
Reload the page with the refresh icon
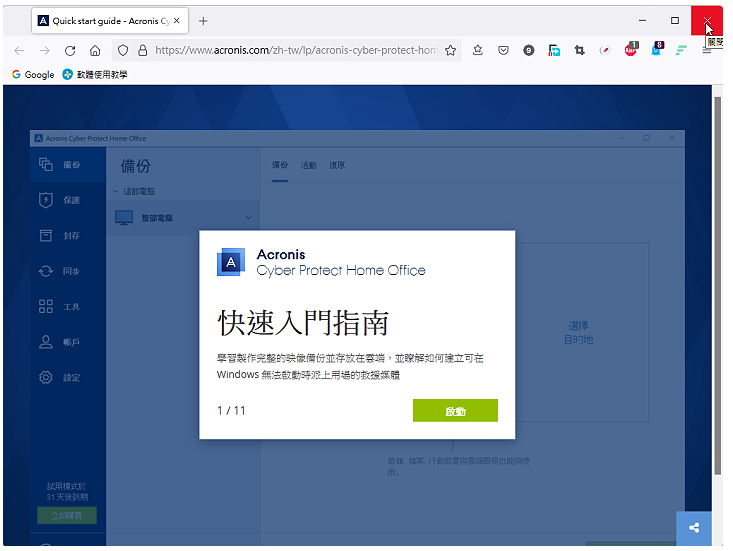pos(70,50)
